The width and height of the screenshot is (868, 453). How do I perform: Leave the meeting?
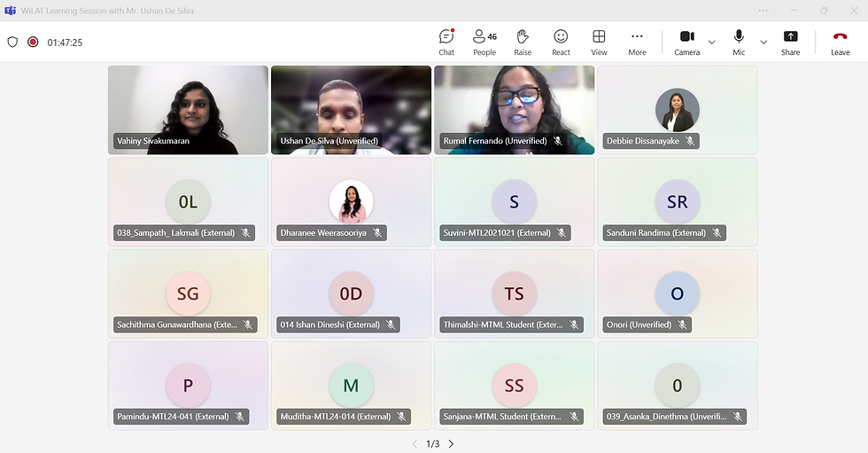pyautogui.click(x=840, y=43)
